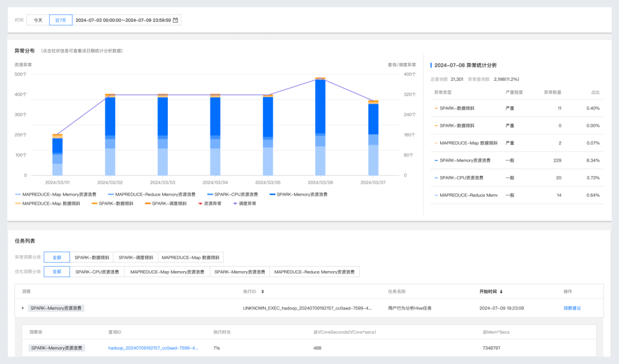Screen dimensions: 619x364
Task: Select SPARK-Memory资源浪费 row with 229 count
Action: pos(517,161)
